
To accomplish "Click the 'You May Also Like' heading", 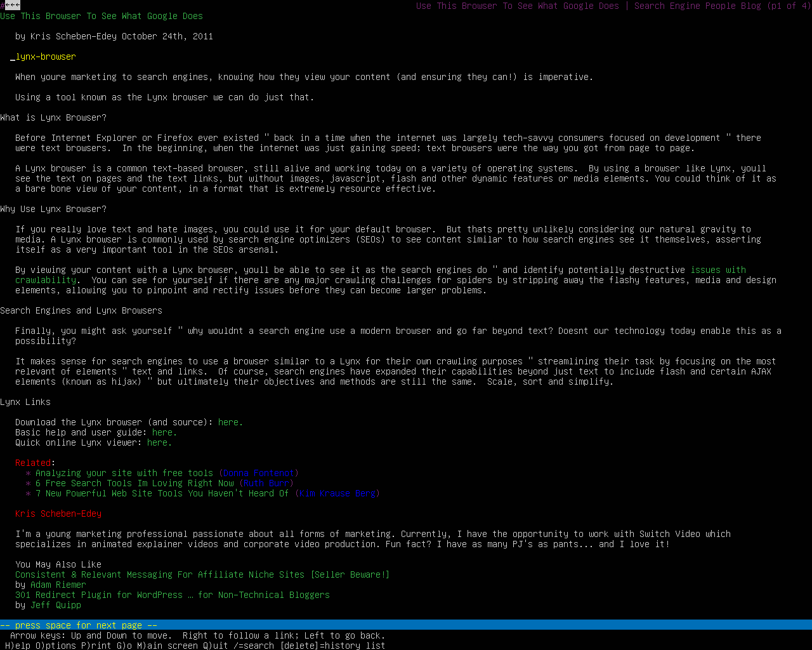I will (x=58, y=564).
